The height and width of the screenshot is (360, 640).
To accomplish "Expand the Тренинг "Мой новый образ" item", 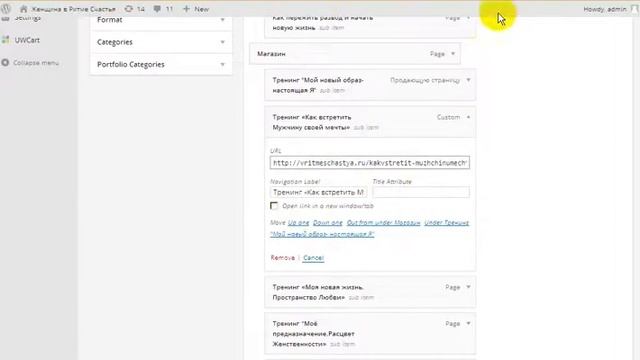I will pos(468,80).
